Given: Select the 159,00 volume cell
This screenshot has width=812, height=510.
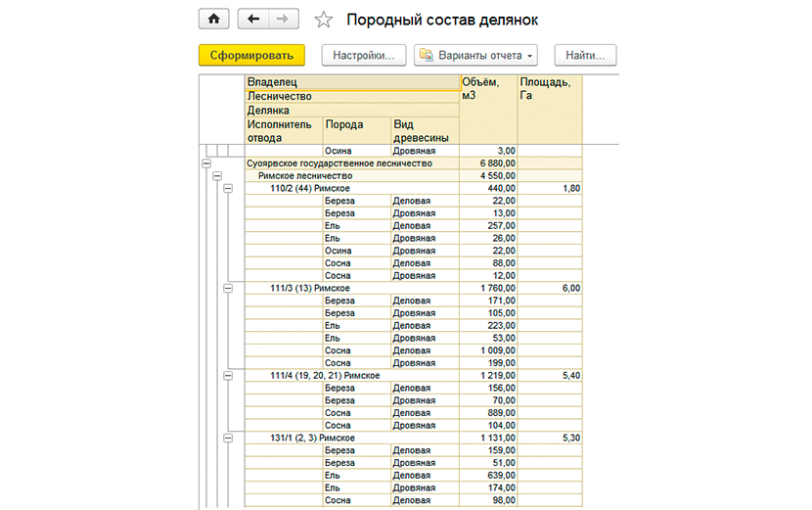Looking at the screenshot, I should (x=488, y=450).
